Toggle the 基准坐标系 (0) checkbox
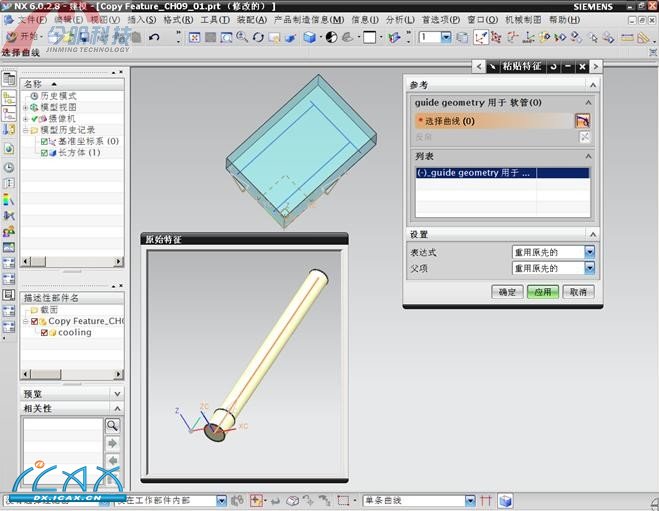The height and width of the screenshot is (511, 659). 45,141
